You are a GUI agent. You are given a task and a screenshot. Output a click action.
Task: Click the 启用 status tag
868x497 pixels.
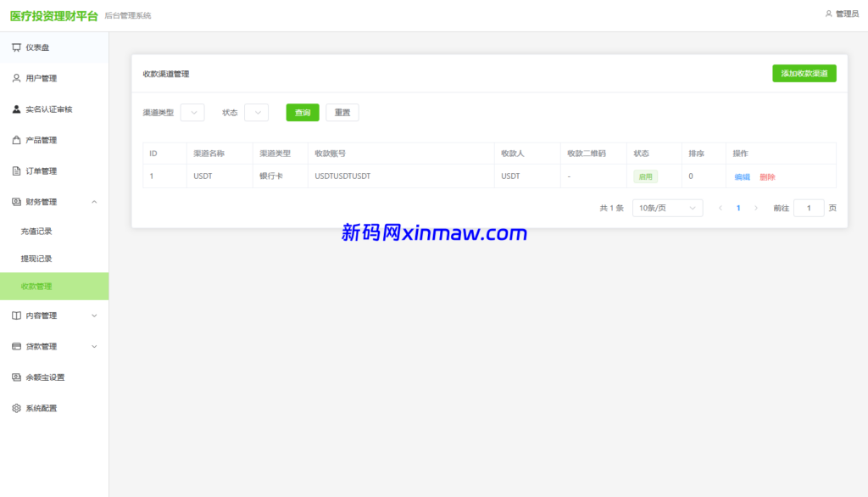click(x=645, y=176)
